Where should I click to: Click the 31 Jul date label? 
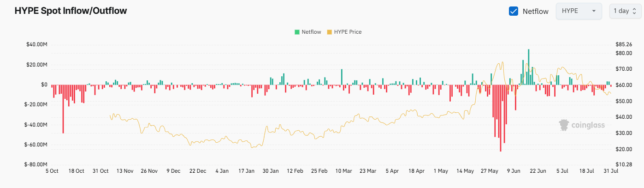coord(611,171)
